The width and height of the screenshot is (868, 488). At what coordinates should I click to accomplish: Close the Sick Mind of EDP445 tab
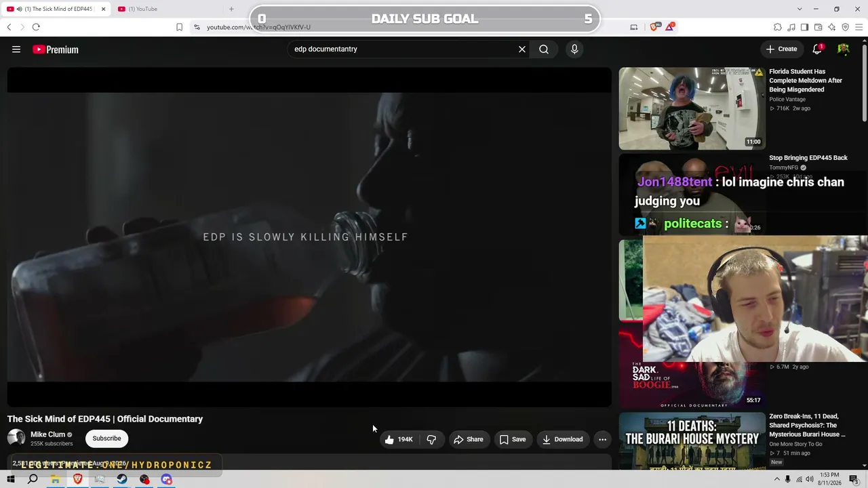tap(103, 9)
